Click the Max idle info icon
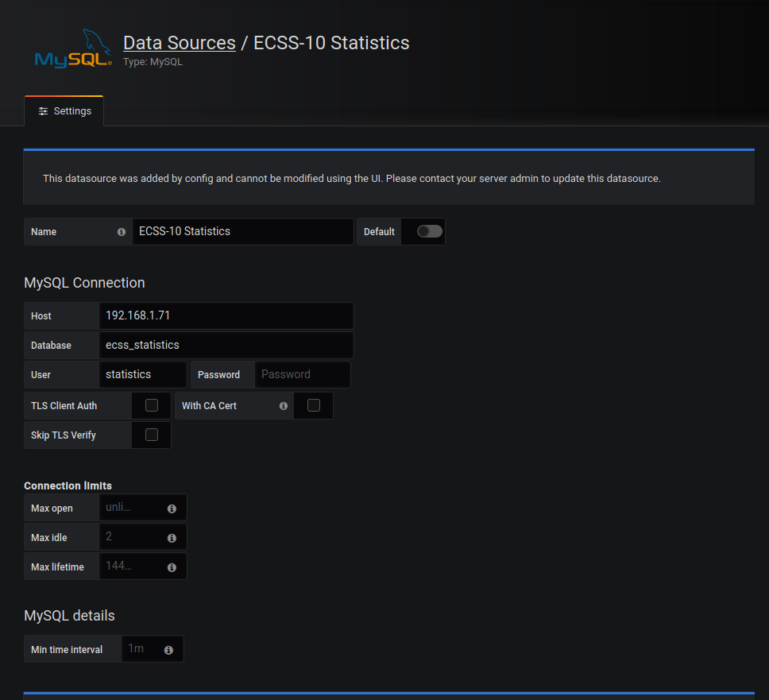The width and height of the screenshot is (769, 700). [x=172, y=538]
